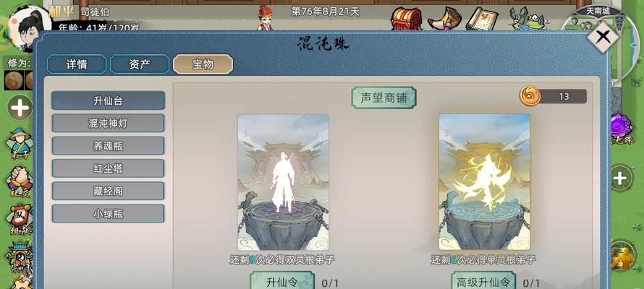
Task: Click the golden single-root disciple card
Action: tap(484, 182)
